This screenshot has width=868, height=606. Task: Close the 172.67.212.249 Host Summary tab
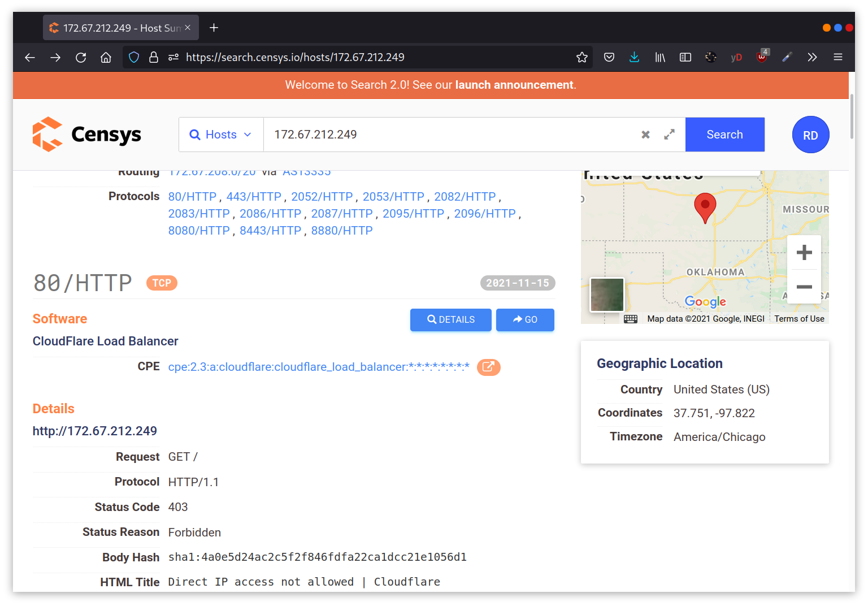(188, 28)
